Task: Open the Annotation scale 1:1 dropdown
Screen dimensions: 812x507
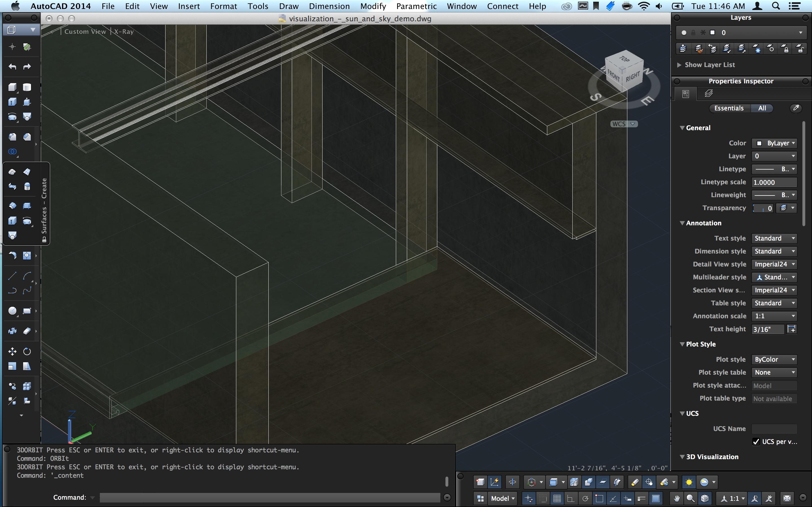Action: [774, 316]
